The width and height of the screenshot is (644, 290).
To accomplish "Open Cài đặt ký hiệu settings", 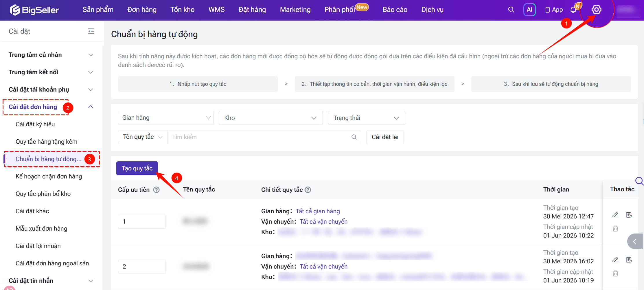I will (35, 124).
